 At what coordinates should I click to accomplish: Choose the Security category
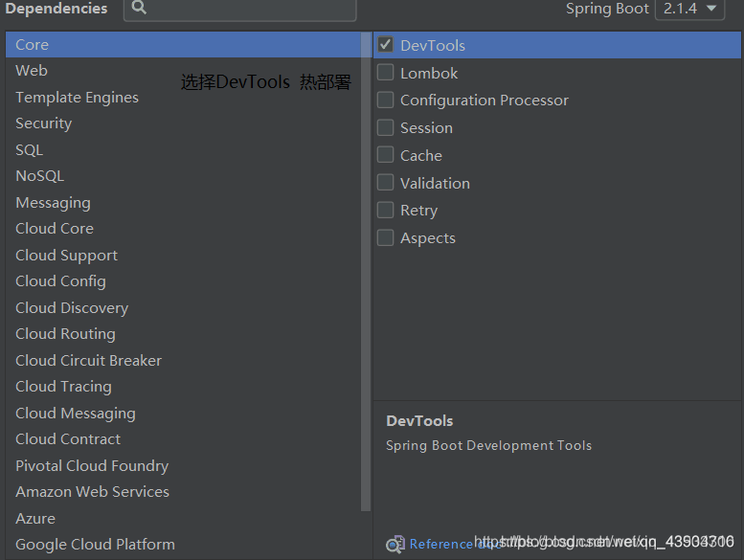pyautogui.click(x=183, y=123)
